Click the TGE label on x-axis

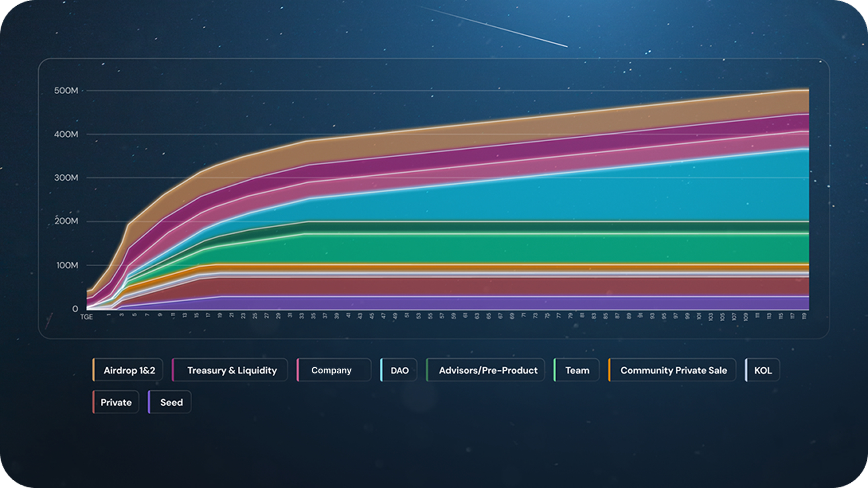coord(86,317)
